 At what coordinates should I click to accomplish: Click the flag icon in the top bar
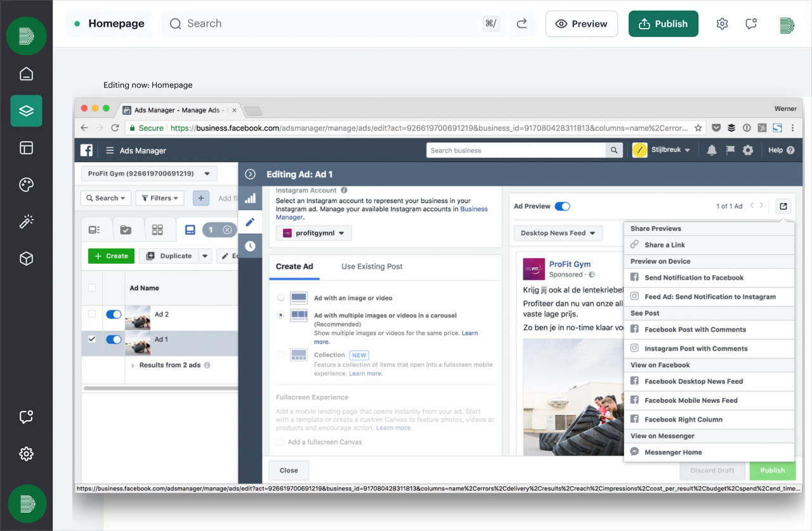pos(730,150)
